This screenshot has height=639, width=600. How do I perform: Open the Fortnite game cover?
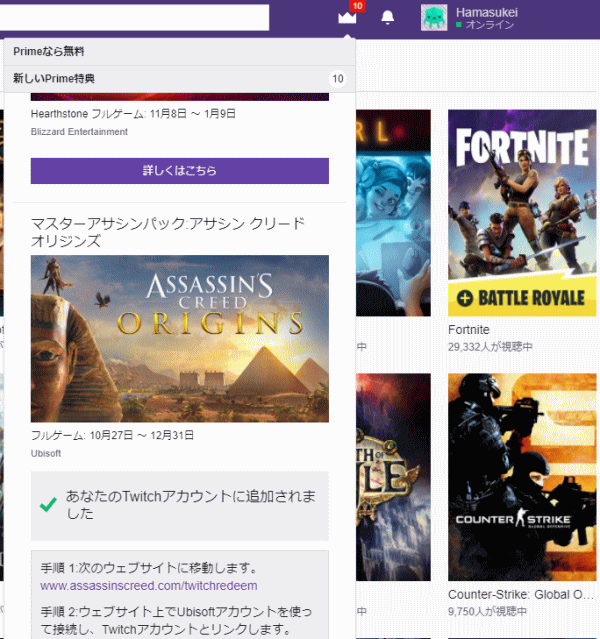point(522,213)
